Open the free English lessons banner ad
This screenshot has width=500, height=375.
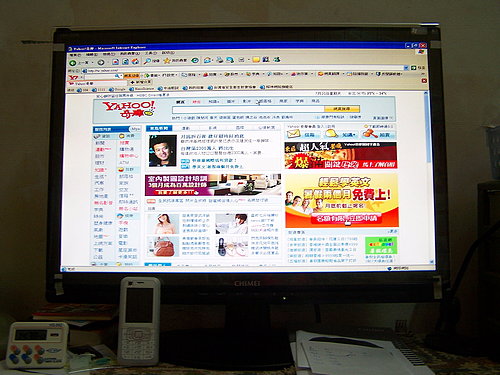(x=342, y=201)
